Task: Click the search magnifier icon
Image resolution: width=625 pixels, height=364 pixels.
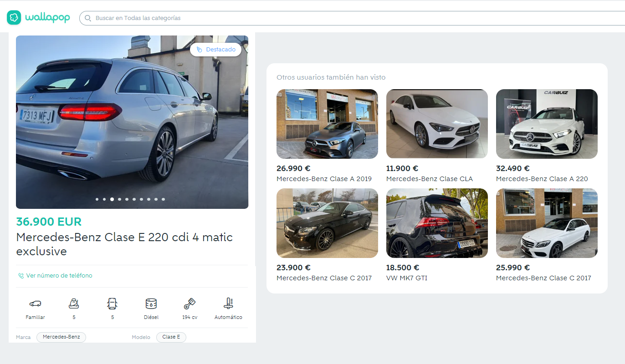Action: click(x=88, y=18)
